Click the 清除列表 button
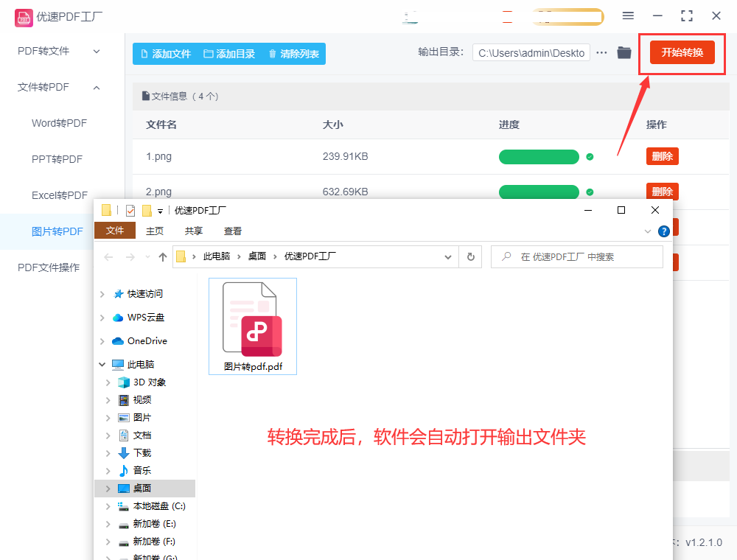Viewport: 737px width, 560px height. pyautogui.click(x=294, y=54)
